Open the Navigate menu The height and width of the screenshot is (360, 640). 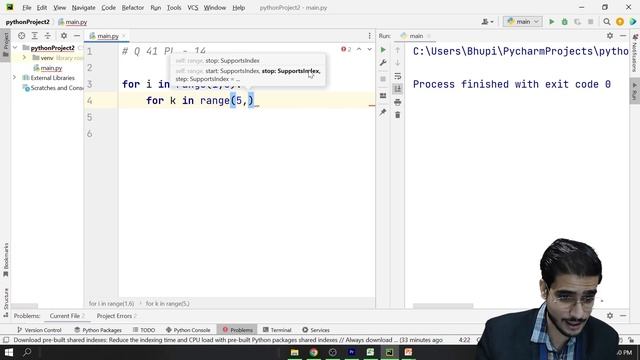coord(83,7)
